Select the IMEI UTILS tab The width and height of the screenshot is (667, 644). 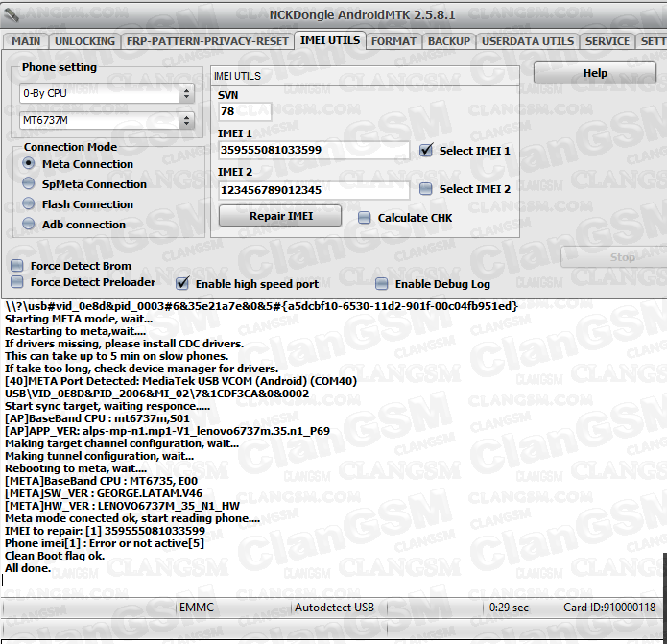coord(330,40)
